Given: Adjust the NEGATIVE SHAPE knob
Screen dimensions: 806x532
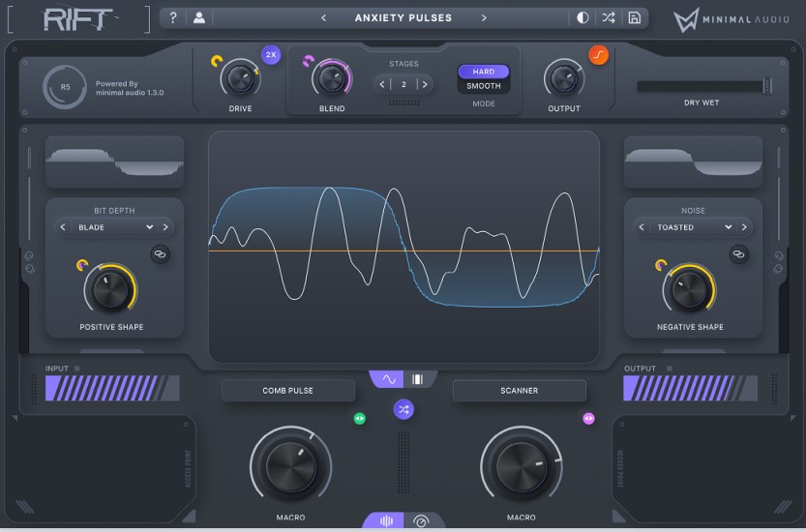Looking at the screenshot, I should (x=689, y=289).
